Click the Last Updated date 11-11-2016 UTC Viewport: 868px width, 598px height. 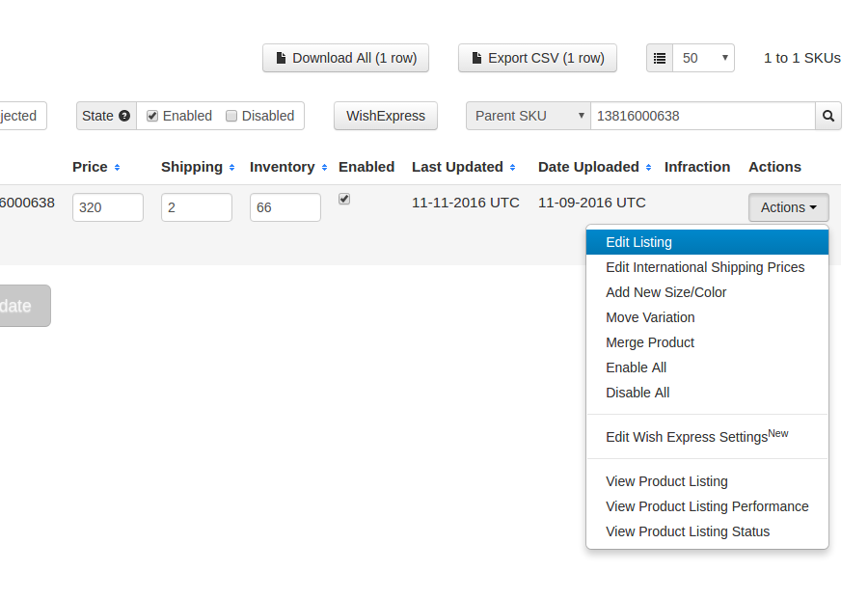tap(466, 203)
